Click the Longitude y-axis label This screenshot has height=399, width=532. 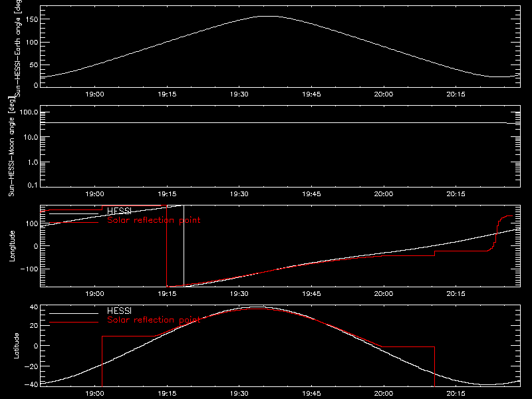point(12,246)
